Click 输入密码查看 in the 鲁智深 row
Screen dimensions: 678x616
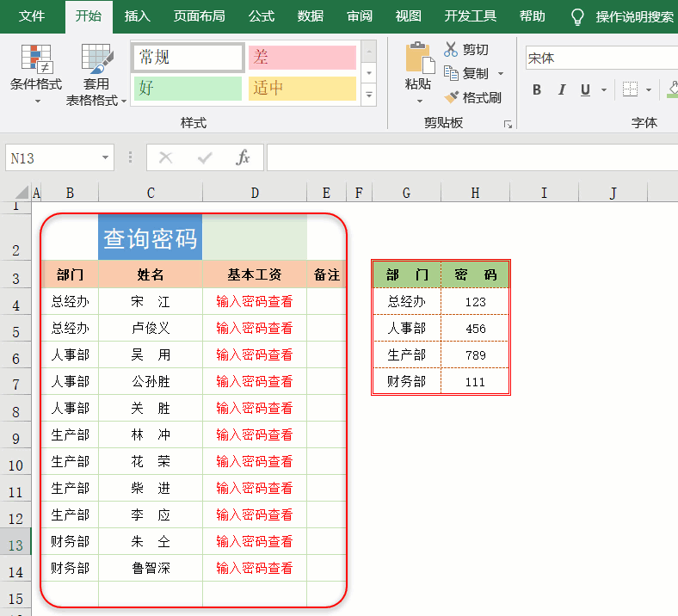[x=255, y=568]
